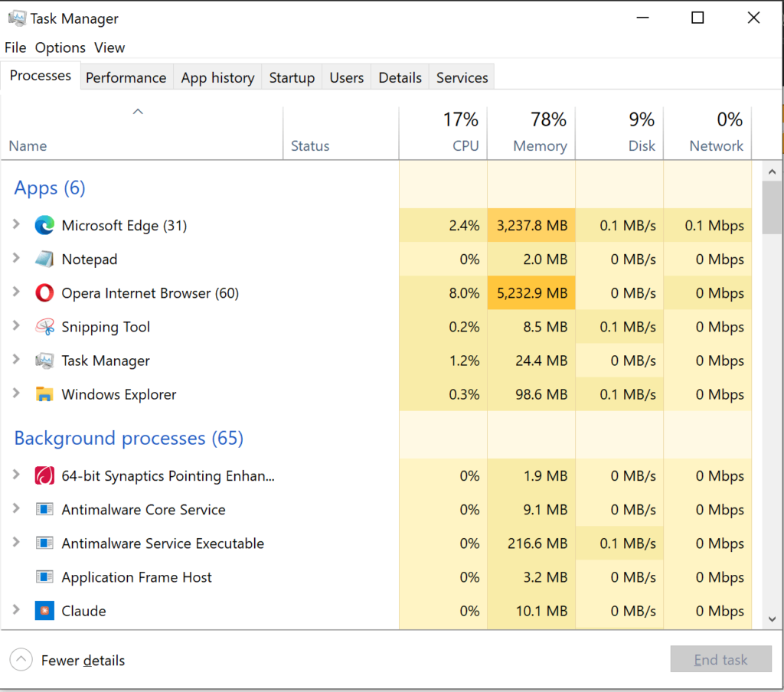The width and height of the screenshot is (784, 692).
Task: Expand the Notepad process row
Action: [16, 258]
